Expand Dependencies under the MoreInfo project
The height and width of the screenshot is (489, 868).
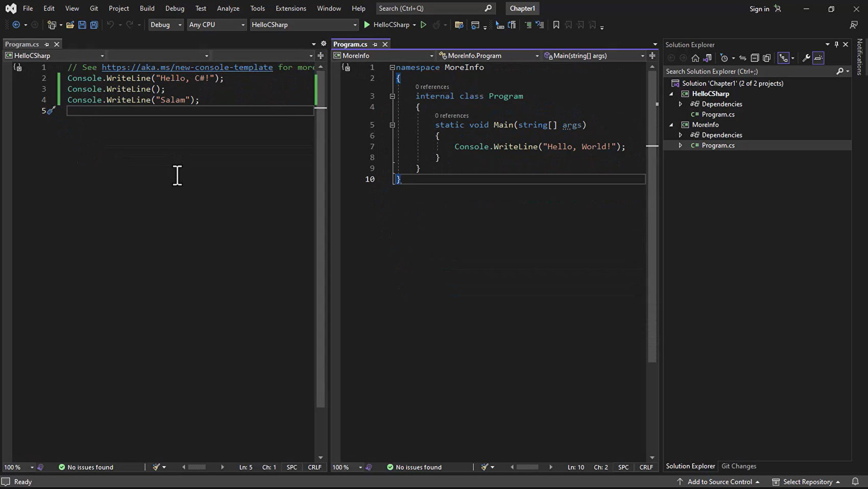click(680, 135)
